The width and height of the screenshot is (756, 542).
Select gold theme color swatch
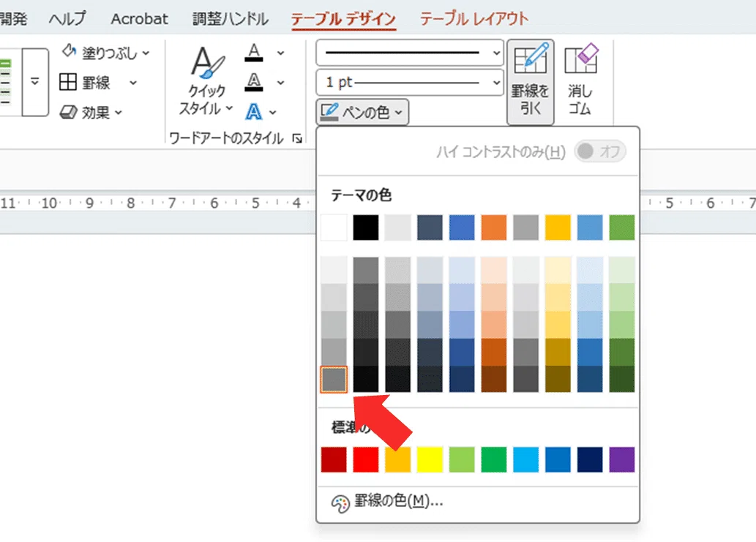point(558,227)
